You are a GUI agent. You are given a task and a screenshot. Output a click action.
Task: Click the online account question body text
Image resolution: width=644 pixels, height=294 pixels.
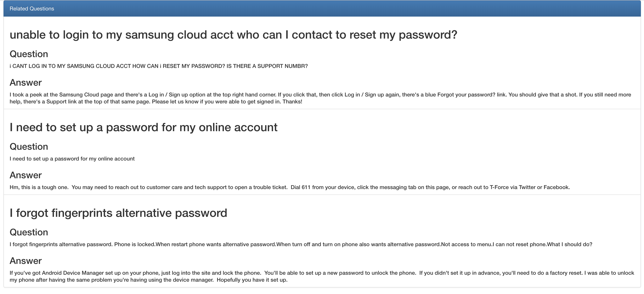[x=72, y=159]
